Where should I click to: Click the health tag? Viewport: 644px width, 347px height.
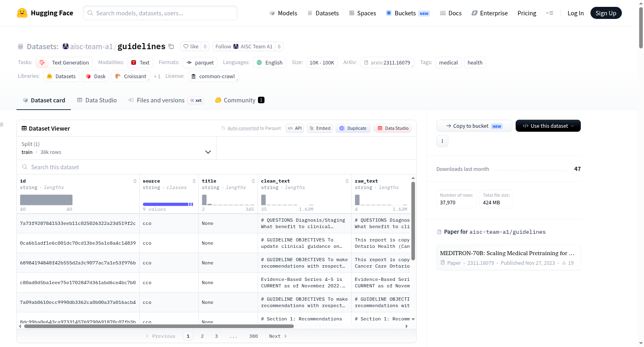tap(475, 62)
